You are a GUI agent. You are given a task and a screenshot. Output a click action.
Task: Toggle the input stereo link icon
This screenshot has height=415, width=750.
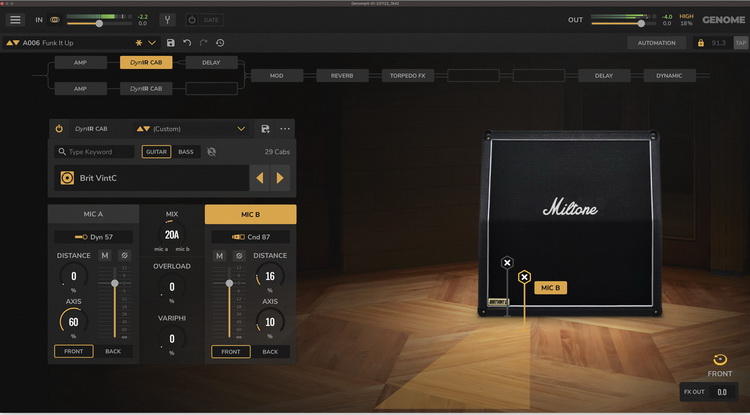(55, 20)
